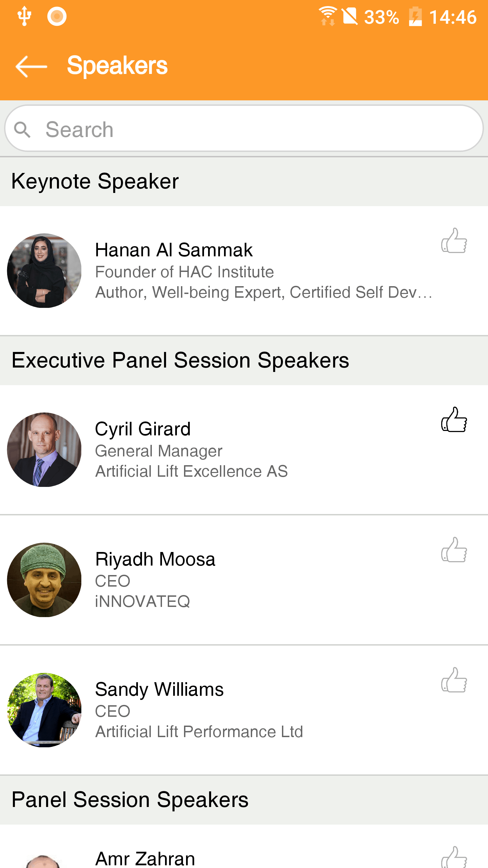Viewport: 488px width, 868px height.
Task: Open Hanan Al Sammak's profile photo
Action: [x=44, y=271]
